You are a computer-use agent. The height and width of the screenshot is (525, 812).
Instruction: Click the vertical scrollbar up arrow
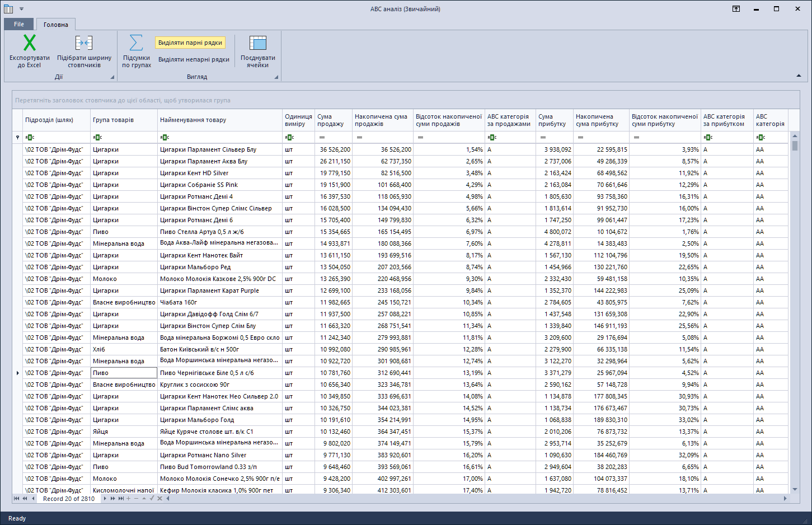[x=795, y=135]
